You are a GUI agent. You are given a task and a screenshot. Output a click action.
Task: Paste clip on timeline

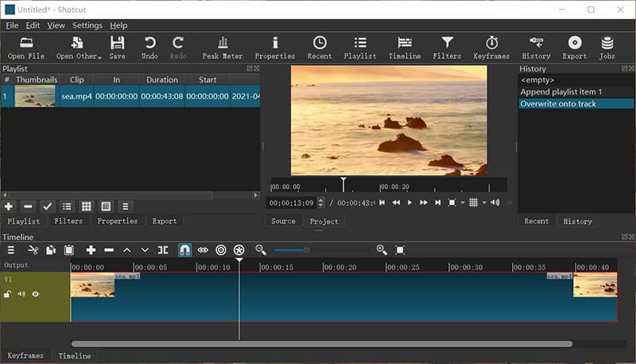coord(69,250)
